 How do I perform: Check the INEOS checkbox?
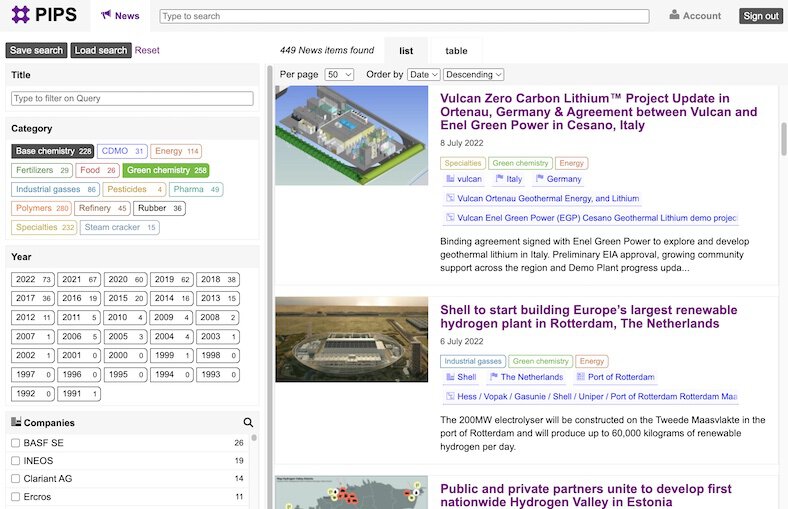pyautogui.click(x=16, y=461)
